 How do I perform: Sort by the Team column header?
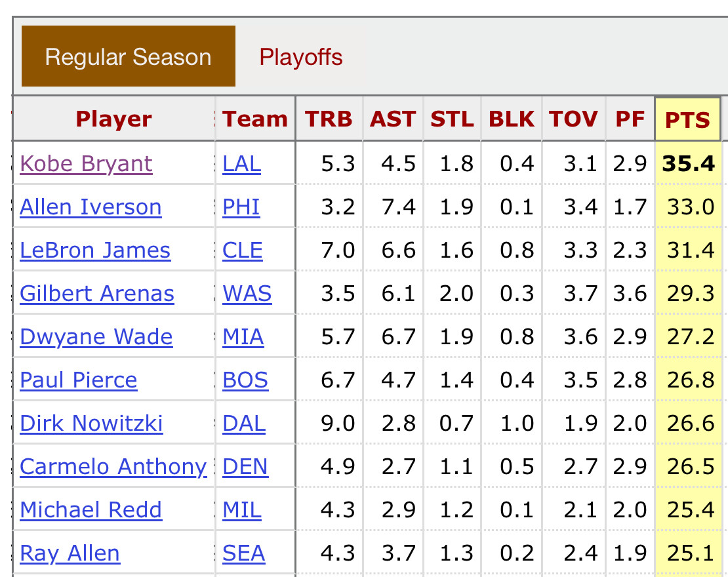[255, 119]
